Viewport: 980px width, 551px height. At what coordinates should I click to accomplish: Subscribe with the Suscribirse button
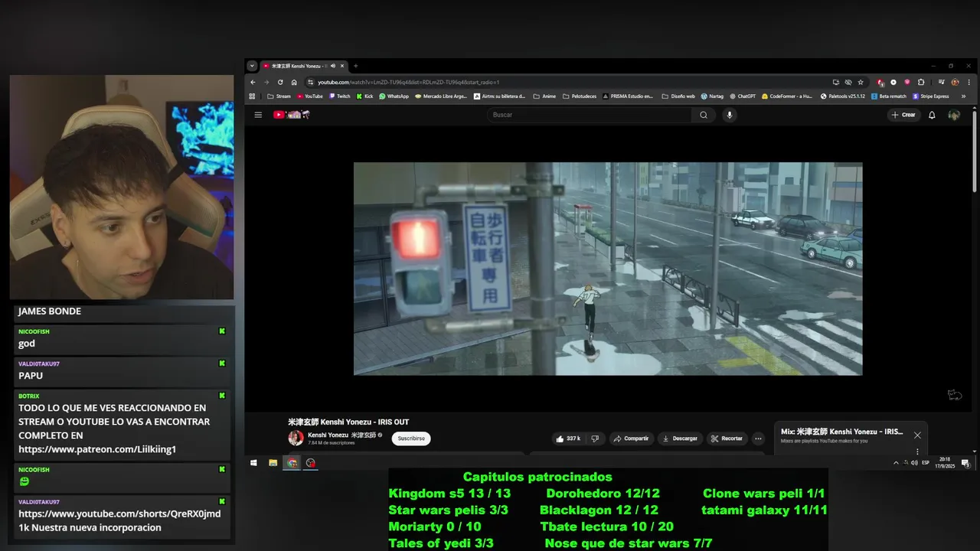411,439
